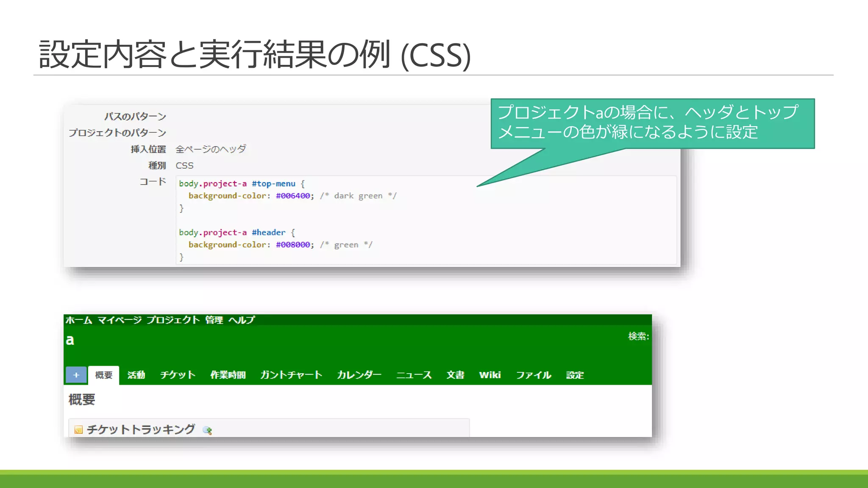Open ヘルプ in the top menu
Screen dimensions: 868x488
tap(242, 320)
